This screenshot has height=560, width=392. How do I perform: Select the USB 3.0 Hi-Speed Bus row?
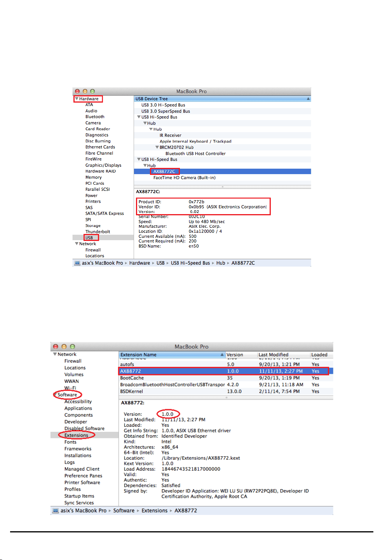tap(222, 105)
